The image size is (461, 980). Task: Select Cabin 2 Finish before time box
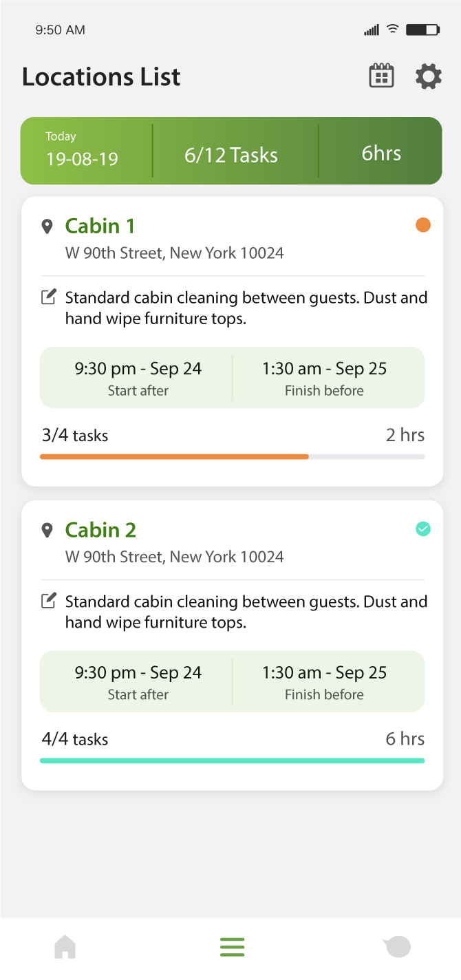[x=324, y=681]
